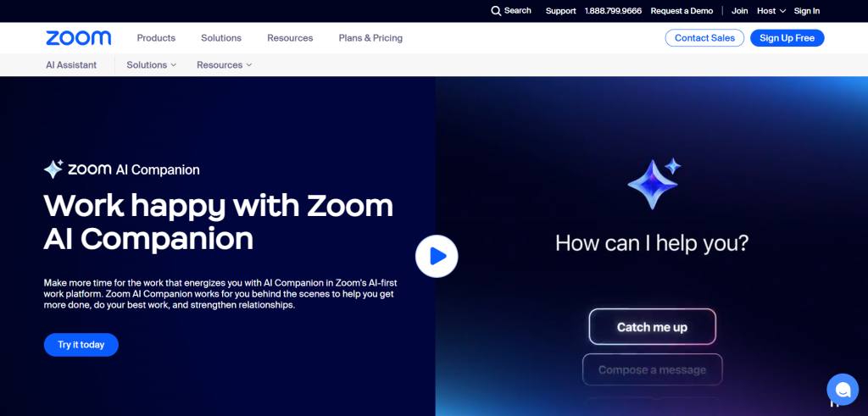Select the Catch me up prompt
This screenshot has width=868, height=416.
[x=652, y=327]
